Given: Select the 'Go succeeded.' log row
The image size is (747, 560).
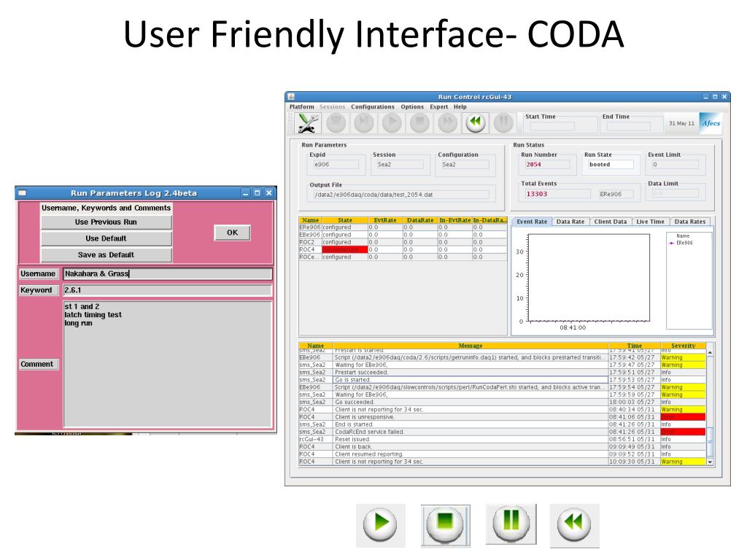Looking at the screenshot, I should click(x=502, y=402).
